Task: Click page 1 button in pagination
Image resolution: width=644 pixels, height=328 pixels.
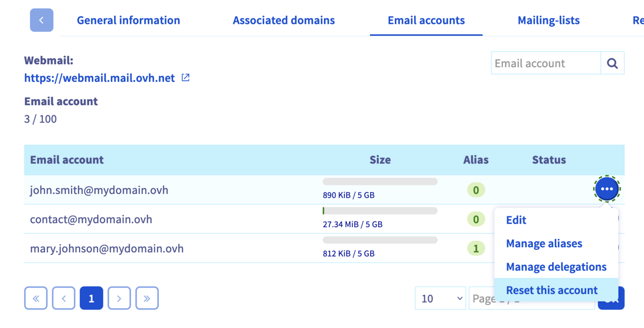Action: click(x=91, y=299)
